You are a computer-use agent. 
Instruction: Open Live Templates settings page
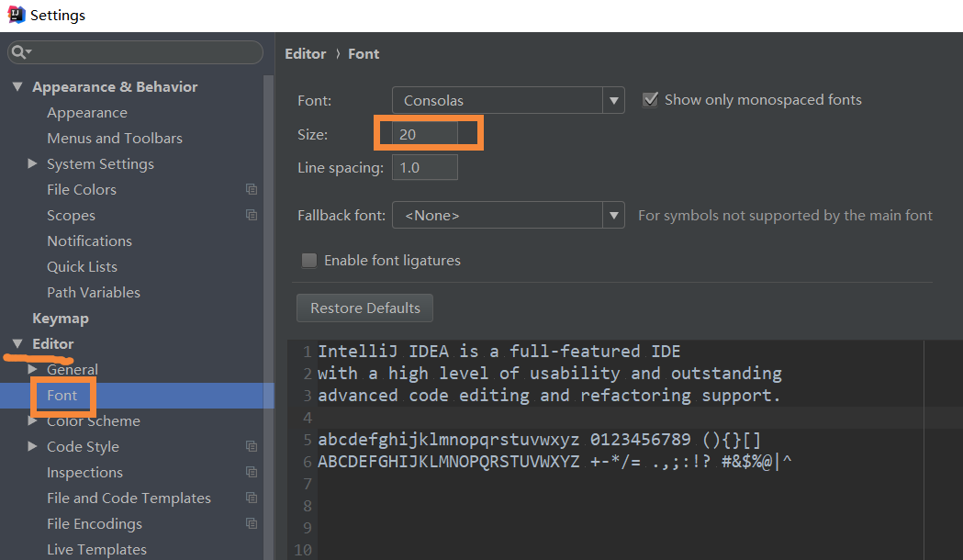click(x=96, y=550)
